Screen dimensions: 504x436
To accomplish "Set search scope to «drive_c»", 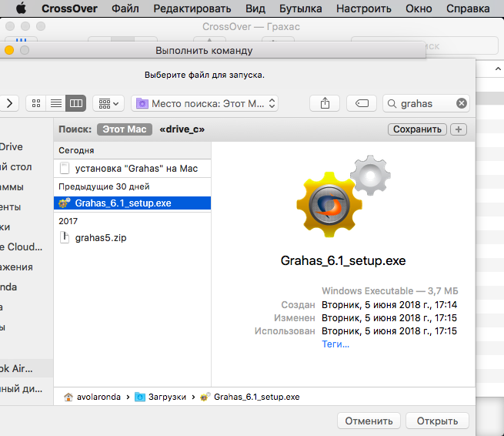I will click(182, 129).
